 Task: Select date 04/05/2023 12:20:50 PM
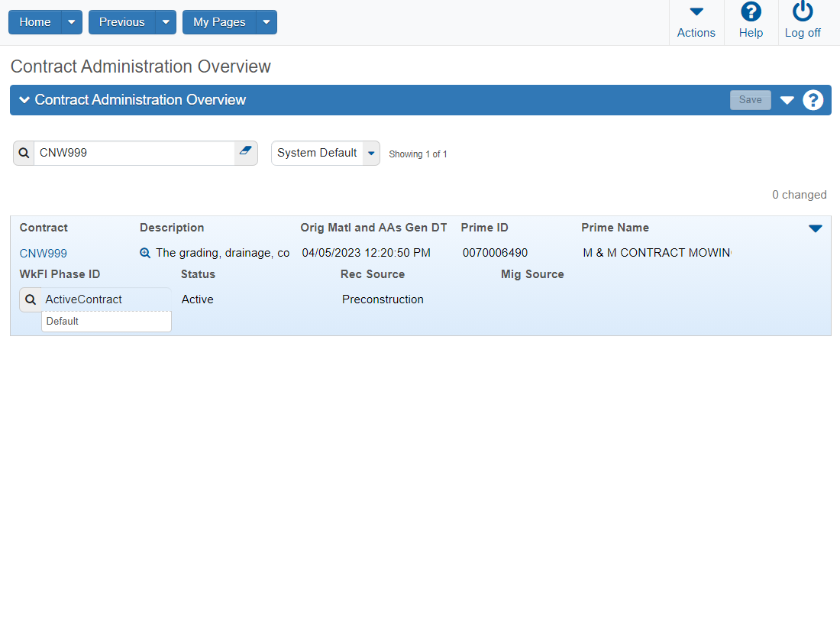pos(366,253)
